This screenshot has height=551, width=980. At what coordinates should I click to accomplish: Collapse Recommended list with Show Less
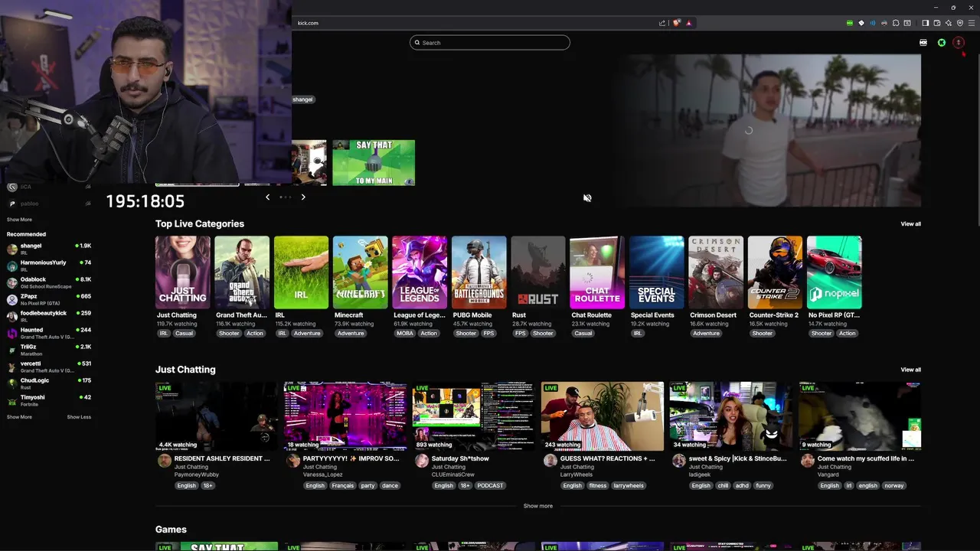(79, 417)
